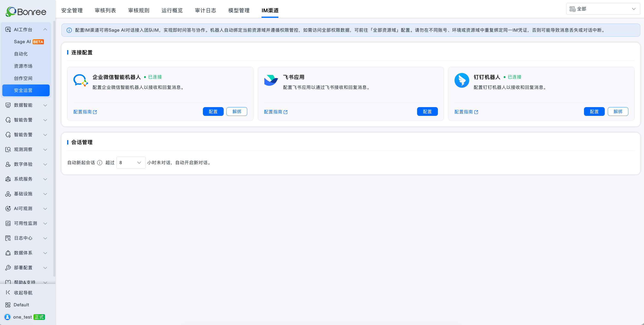This screenshot has width=644, height=325.
Task: Click the one_test user avatar
Action: point(7,317)
